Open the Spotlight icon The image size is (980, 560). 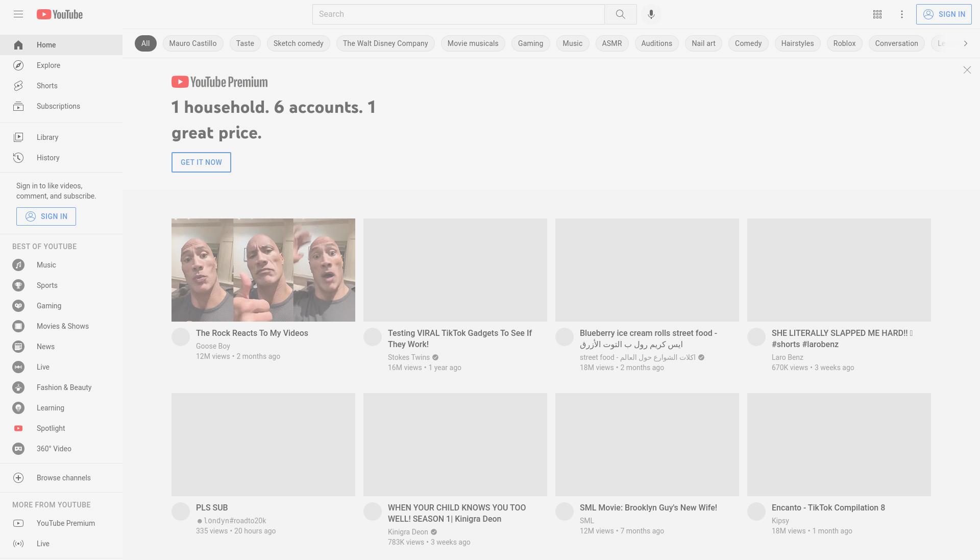18,428
